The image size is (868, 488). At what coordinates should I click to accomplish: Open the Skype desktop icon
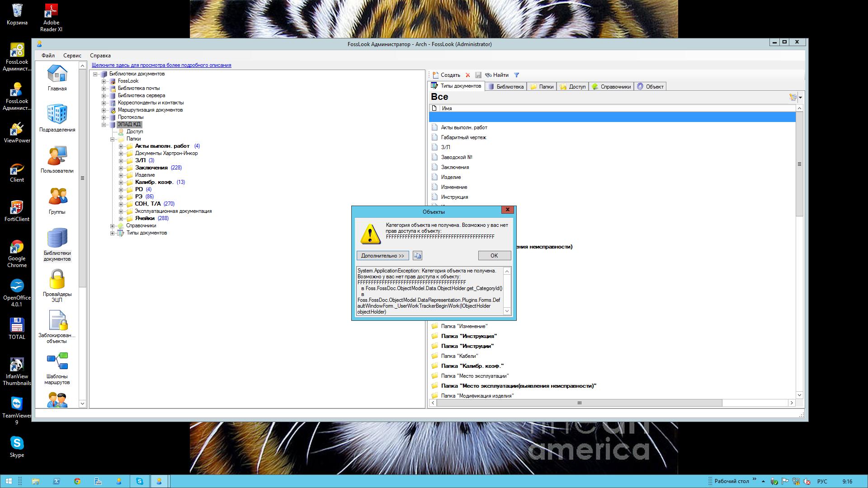[x=17, y=447]
